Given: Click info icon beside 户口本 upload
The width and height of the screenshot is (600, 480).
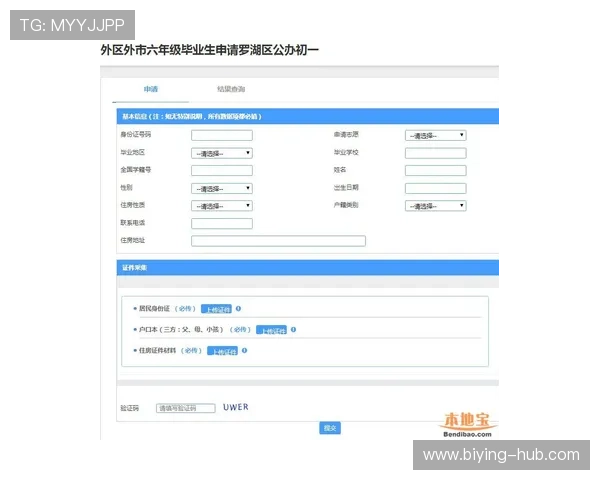Looking at the screenshot, I should [x=293, y=330].
